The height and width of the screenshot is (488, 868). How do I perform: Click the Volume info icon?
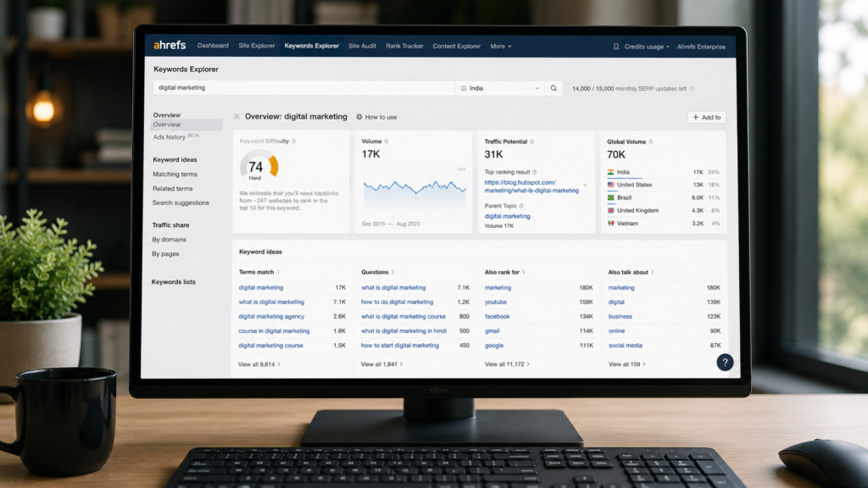pyautogui.click(x=387, y=141)
